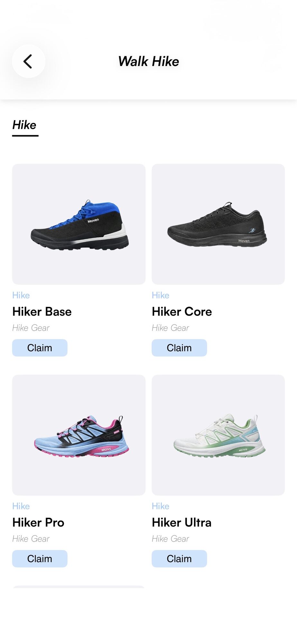Claim the Hiker Core shoe

(x=179, y=348)
